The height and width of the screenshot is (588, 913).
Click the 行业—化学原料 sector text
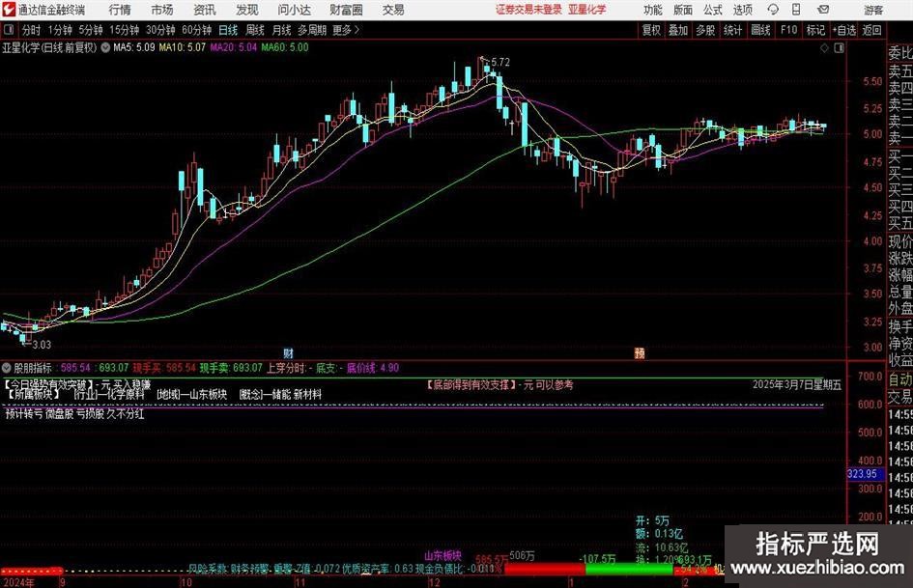click(109, 395)
